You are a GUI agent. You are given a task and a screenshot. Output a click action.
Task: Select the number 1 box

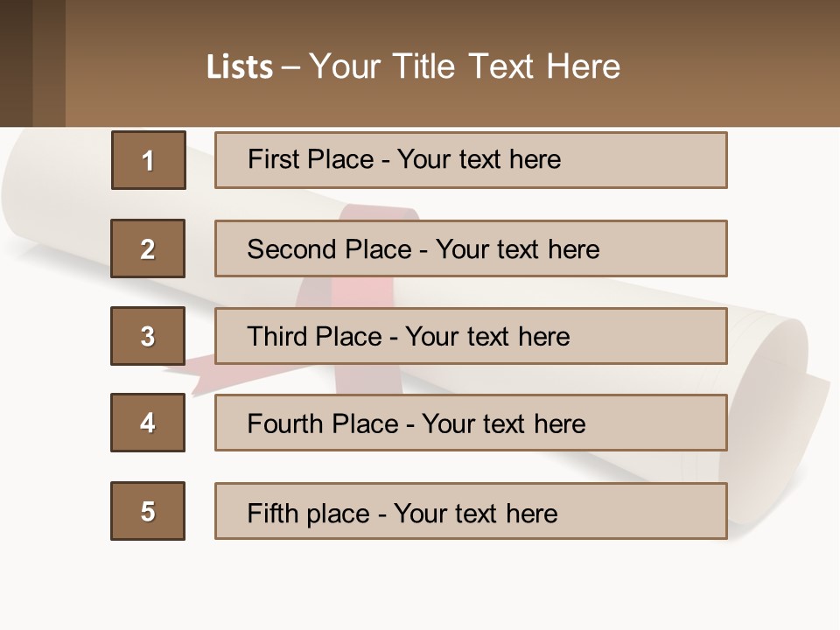click(148, 160)
